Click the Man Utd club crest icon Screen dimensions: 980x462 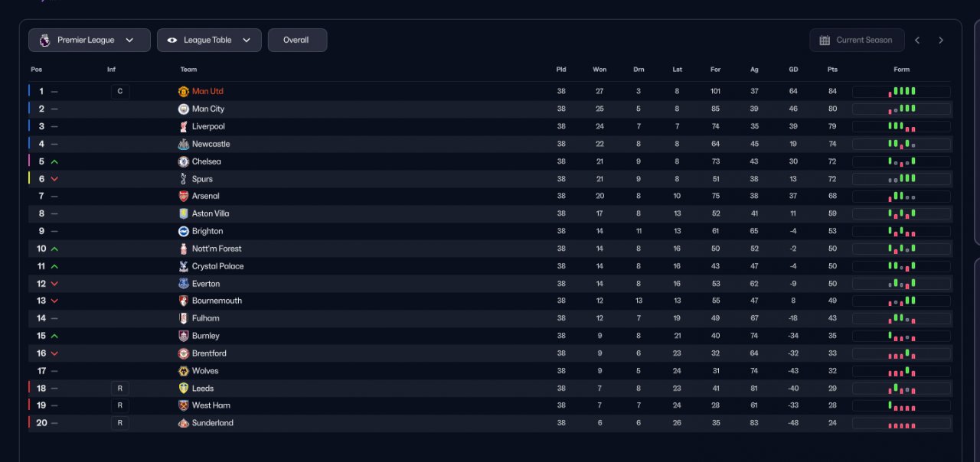(x=183, y=92)
